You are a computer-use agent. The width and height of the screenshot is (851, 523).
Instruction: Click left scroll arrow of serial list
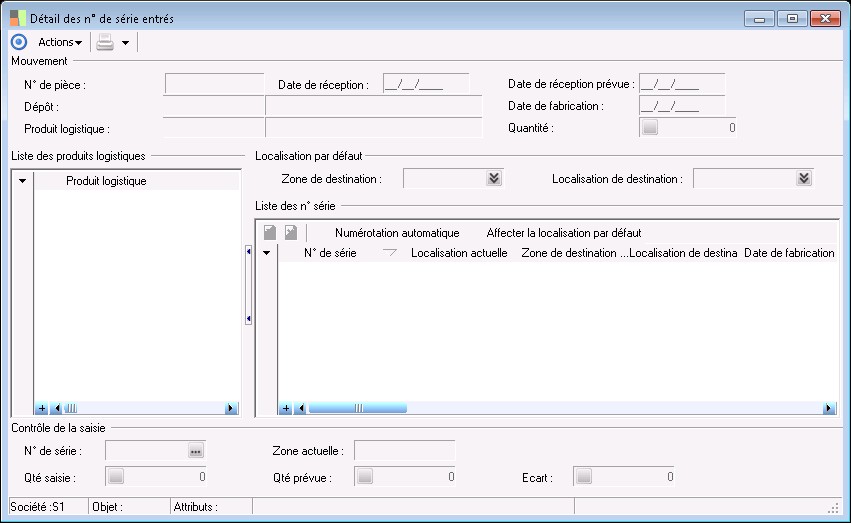click(x=300, y=408)
